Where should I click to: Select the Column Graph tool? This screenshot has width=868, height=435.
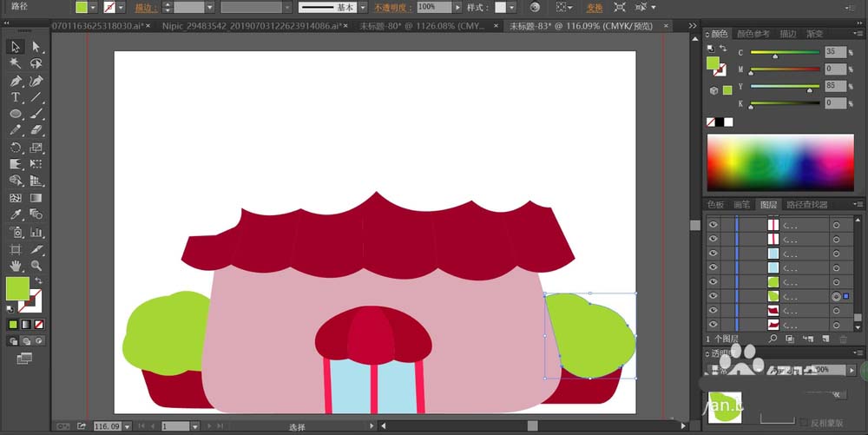pyautogui.click(x=36, y=233)
